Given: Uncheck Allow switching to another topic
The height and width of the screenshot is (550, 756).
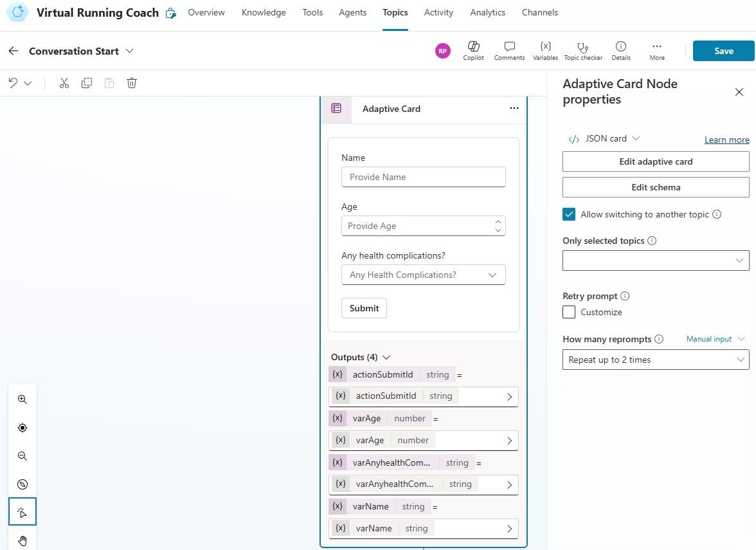Looking at the screenshot, I should [x=569, y=214].
